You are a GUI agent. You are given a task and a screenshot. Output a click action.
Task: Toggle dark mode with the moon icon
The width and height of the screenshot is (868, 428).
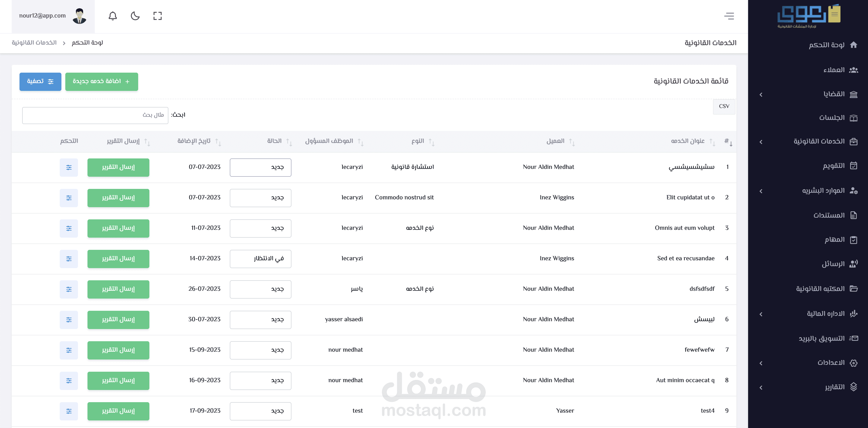pyautogui.click(x=135, y=16)
